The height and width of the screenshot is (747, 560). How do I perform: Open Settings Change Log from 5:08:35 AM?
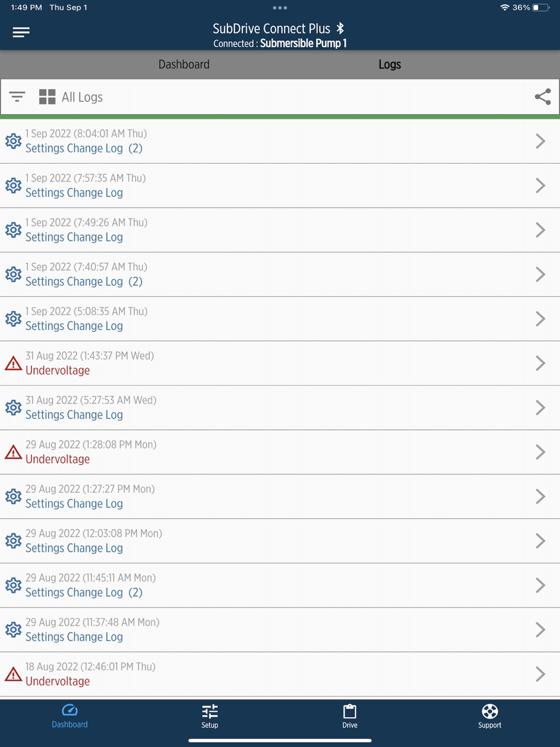pos(280,319)
